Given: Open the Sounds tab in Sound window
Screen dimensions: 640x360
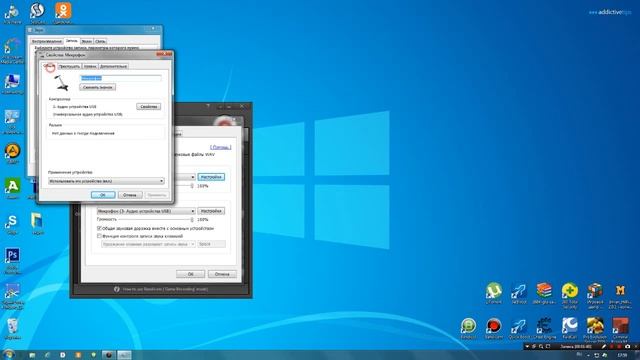Looking at the screenshot, I should click(87, 41).
